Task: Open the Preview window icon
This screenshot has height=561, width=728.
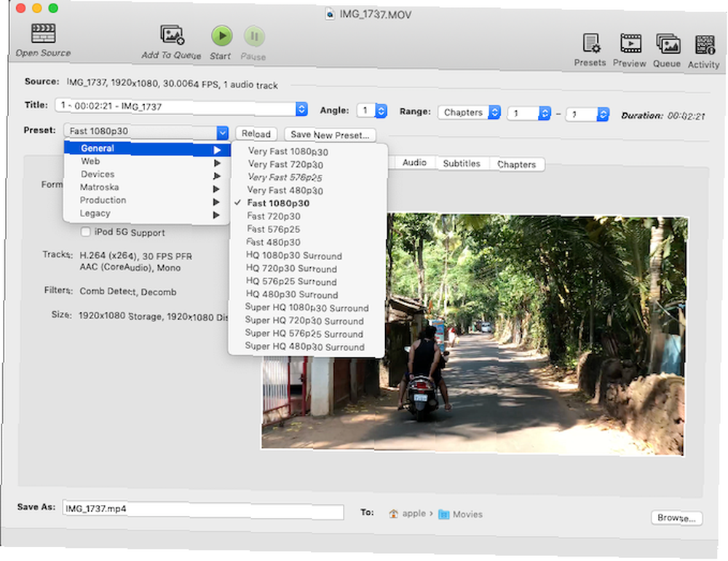Action: tap(630, 44)
